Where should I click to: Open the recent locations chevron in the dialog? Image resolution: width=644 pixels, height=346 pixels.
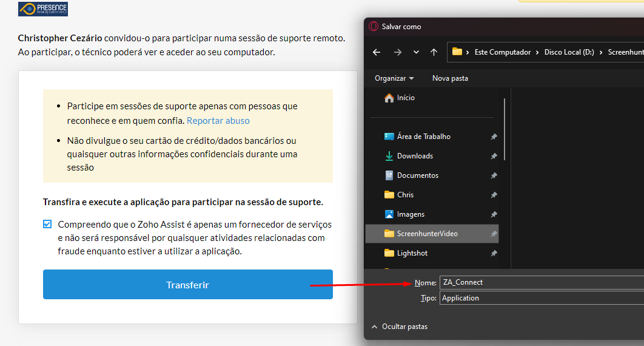pos(416,52)
